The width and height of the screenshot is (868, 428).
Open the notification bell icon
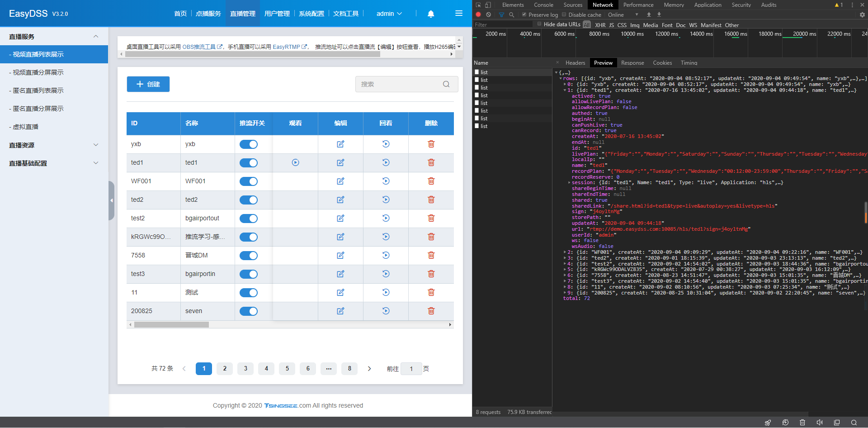coord(431,14)
